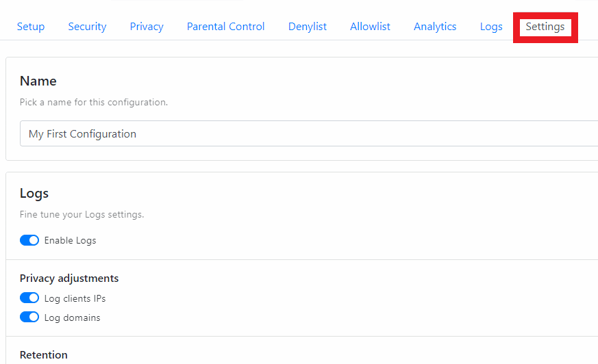Open the Logs tab in navigation

coord(491,27)
